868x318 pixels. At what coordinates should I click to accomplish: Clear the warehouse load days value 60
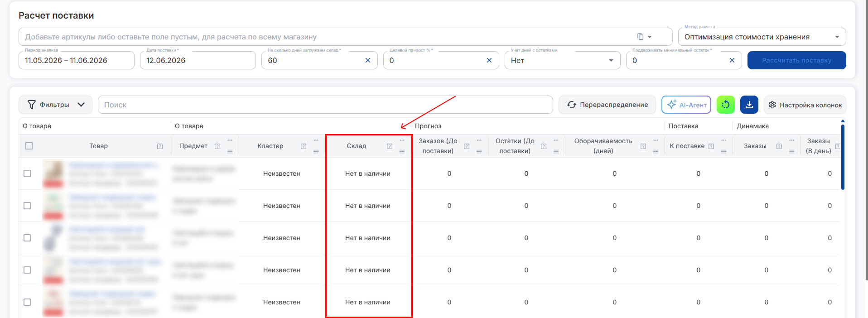(368, 60)
